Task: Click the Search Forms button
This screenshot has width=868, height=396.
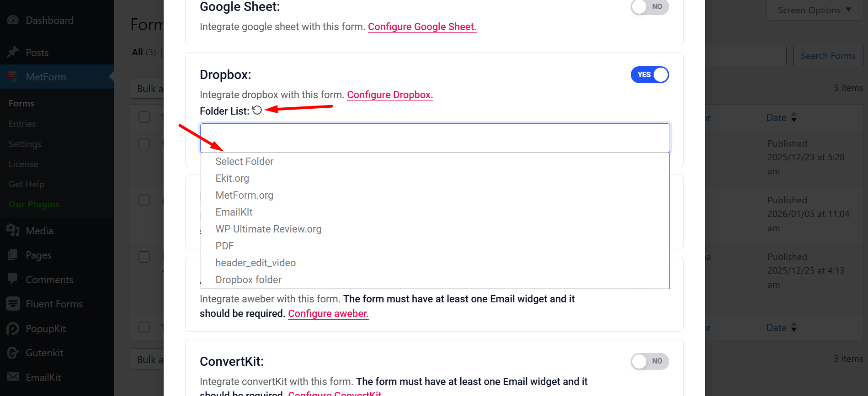Action: (828, 55)
